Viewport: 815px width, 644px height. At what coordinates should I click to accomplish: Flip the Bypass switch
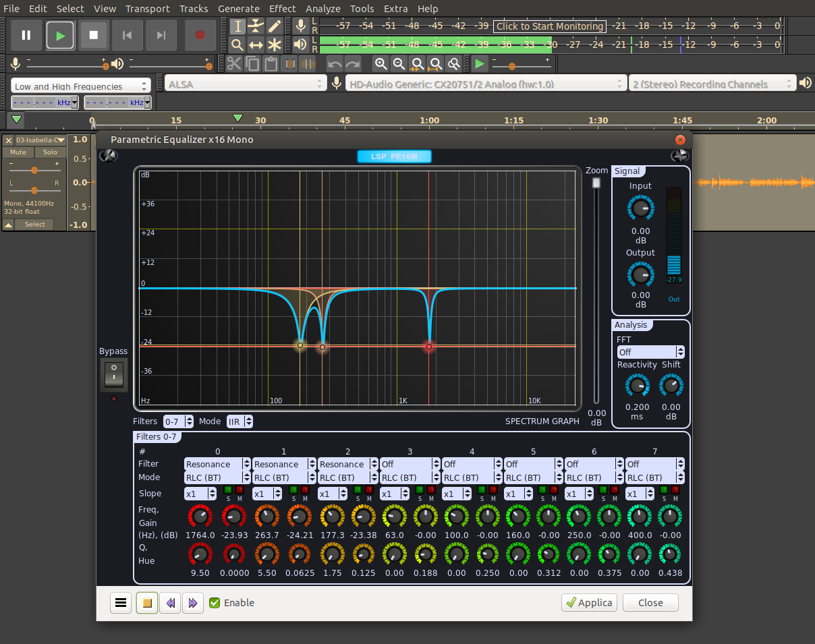click(113, 374)
